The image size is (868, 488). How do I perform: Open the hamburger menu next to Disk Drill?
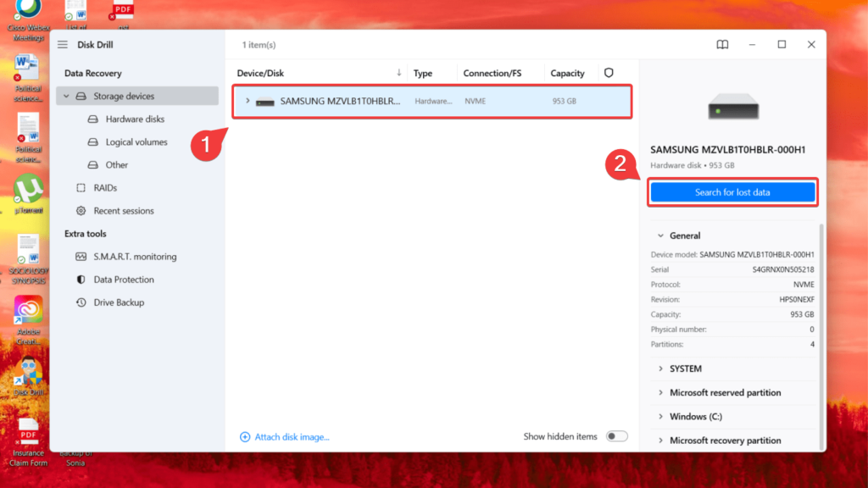tap(63, 45)
